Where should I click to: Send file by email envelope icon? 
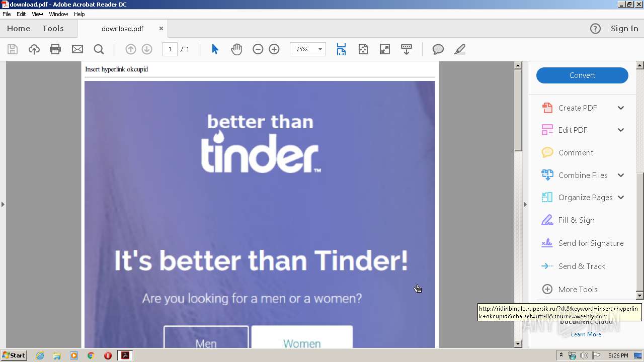(x=77, y=49)
